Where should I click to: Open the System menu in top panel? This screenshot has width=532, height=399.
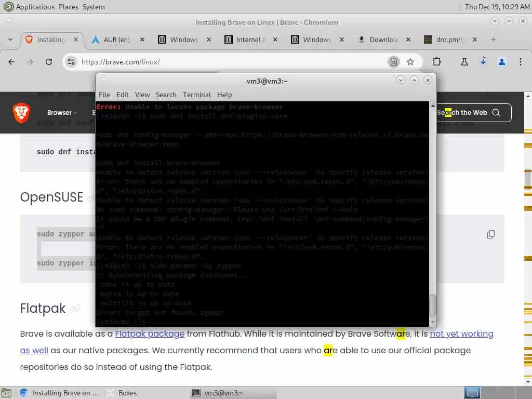[x=94, y=7]
